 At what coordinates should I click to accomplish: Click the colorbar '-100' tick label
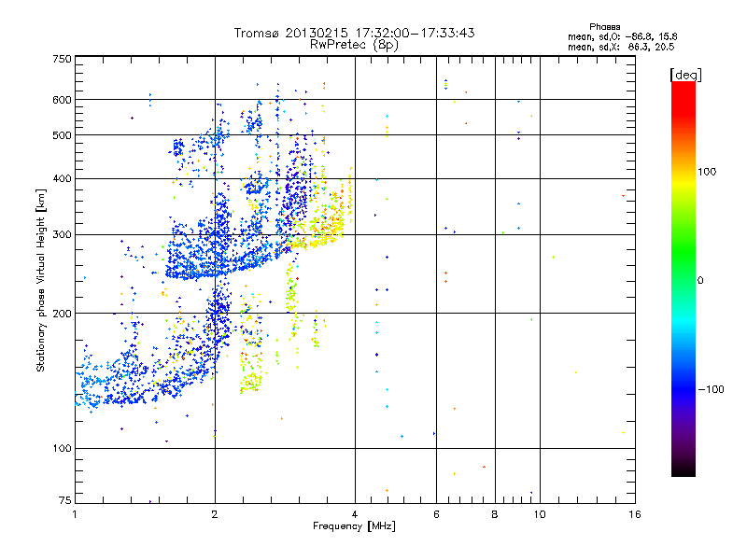pos(712,389)
